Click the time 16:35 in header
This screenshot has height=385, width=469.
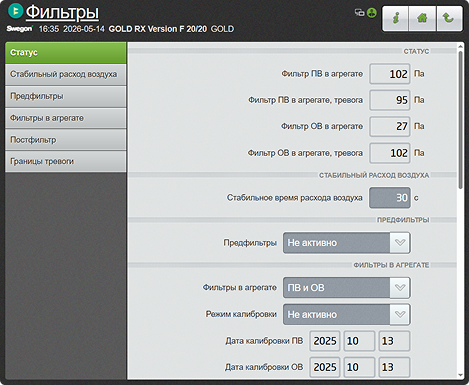click(49, 29)
